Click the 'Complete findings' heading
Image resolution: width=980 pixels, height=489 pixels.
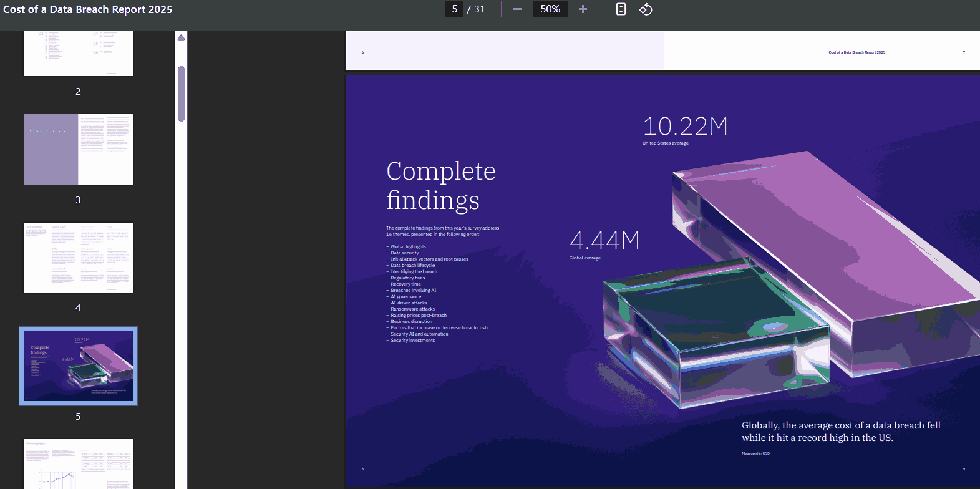point(441,185)
